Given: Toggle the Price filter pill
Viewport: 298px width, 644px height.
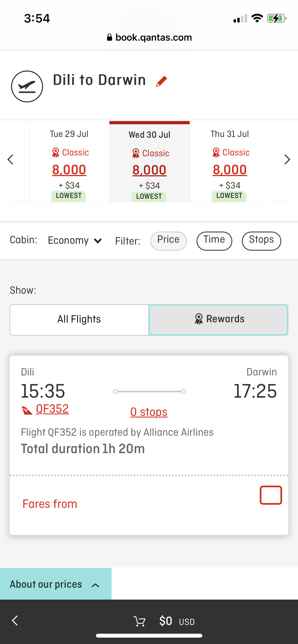Looking at the screenshot, I should tap(168, 241).
